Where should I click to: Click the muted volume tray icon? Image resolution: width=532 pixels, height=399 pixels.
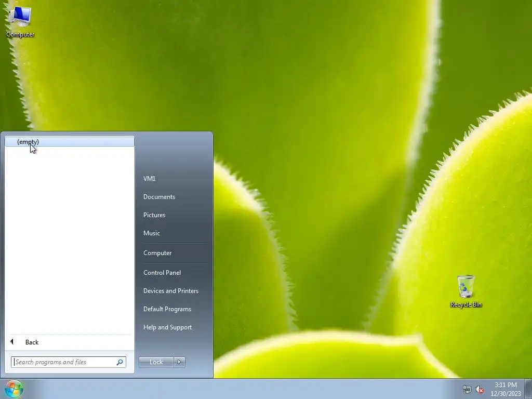tap(480, 390)
